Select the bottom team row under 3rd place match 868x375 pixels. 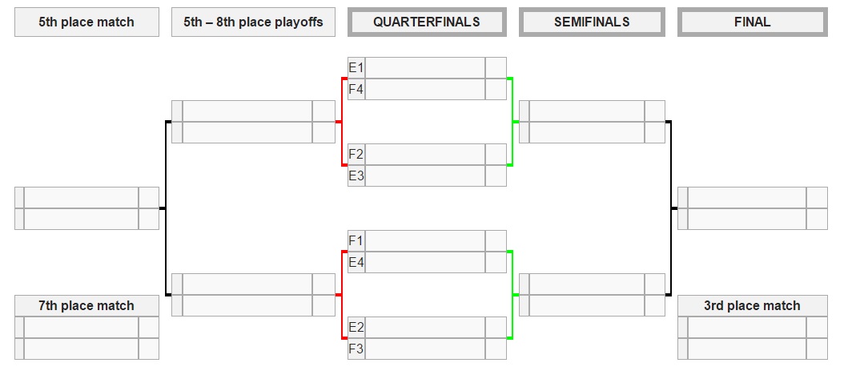(x=746, y=349)
